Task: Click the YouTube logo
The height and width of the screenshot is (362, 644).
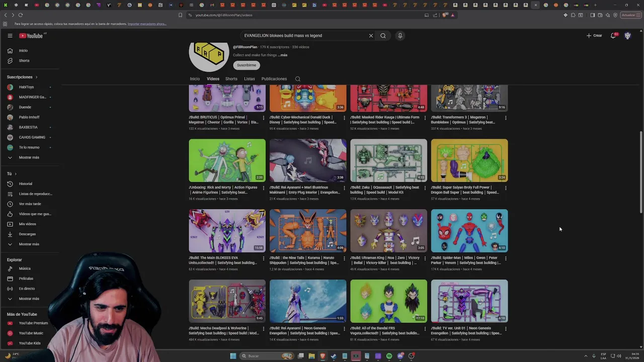Action: coord(31,36)
